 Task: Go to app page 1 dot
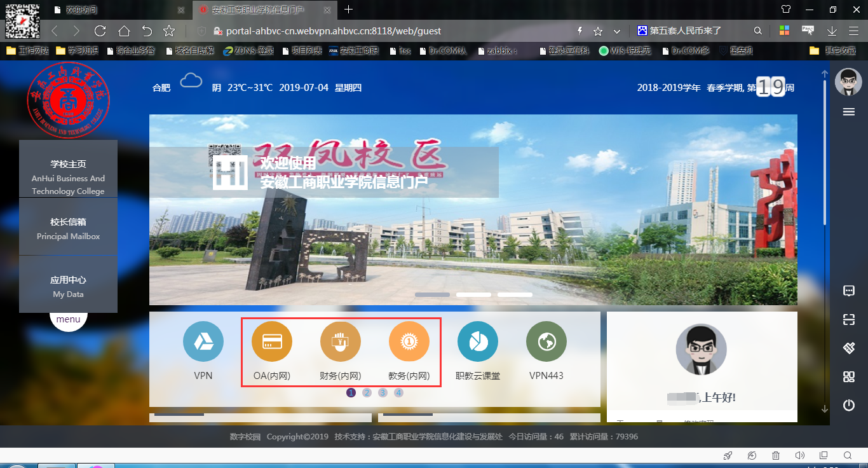pyautogui.click(x=351, y=392)
